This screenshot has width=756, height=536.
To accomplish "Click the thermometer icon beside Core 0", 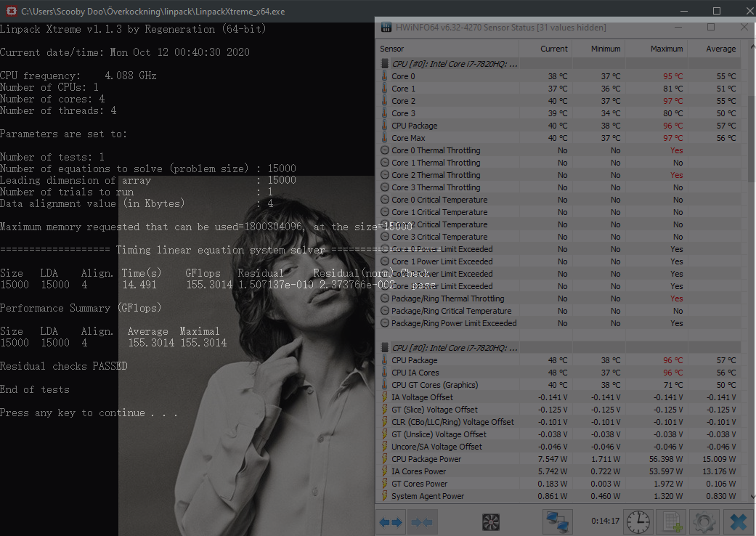I will tap(385, 76).
